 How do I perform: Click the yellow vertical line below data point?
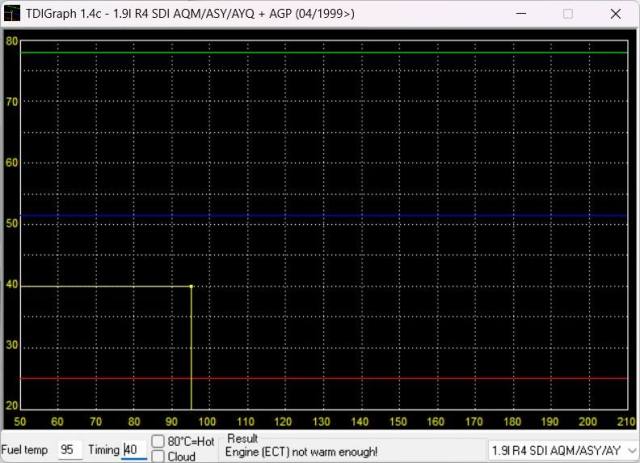(191, 350)
